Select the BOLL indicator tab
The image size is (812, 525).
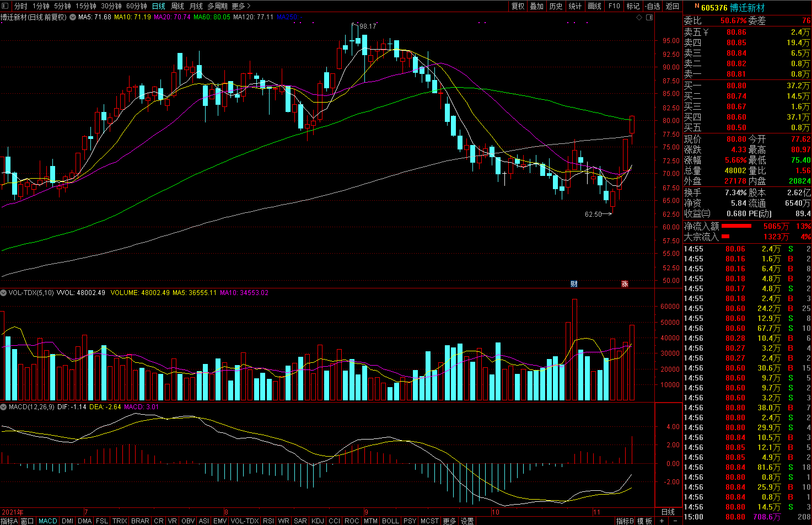390,521
